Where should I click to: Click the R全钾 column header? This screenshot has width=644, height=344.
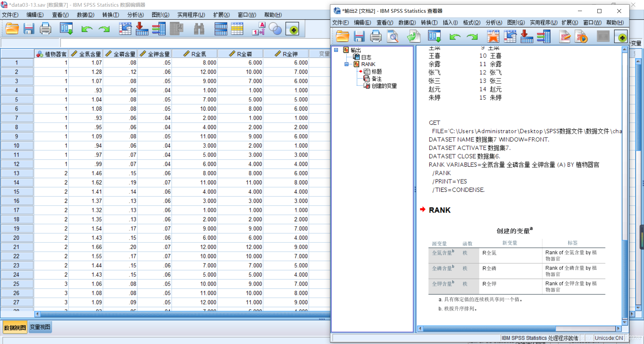tap(286, 54)
